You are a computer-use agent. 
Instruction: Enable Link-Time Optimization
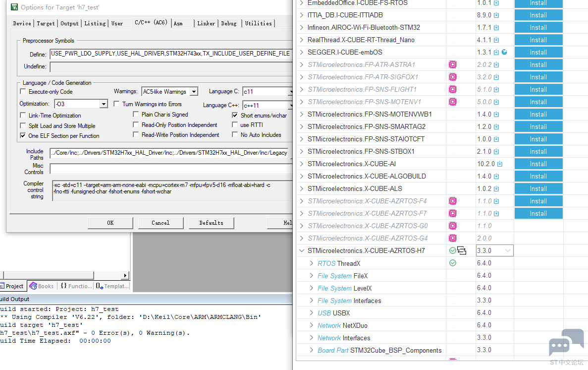(23, 116)
